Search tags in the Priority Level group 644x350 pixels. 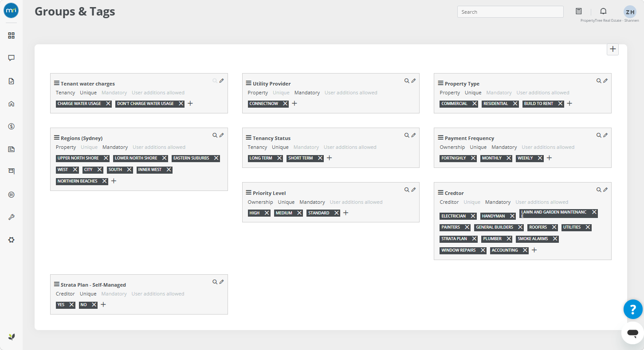(407, 190)
